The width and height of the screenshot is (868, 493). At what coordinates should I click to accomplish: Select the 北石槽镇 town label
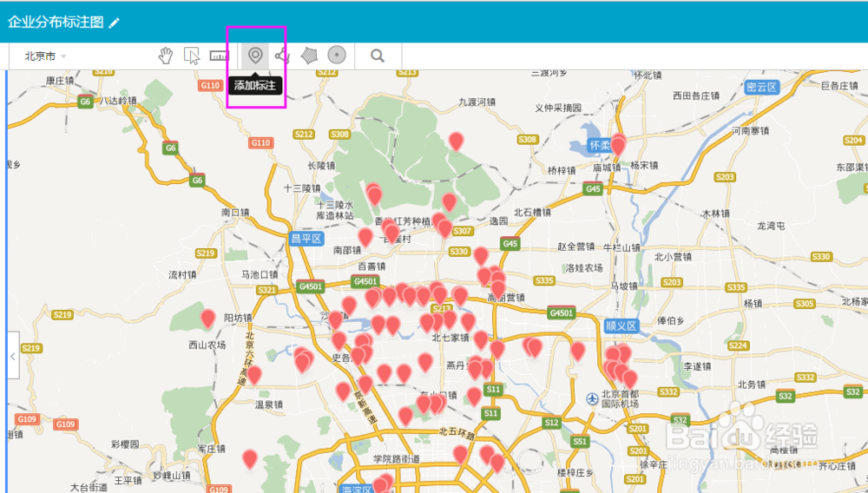pyautogui.click(x=533, y=213)
